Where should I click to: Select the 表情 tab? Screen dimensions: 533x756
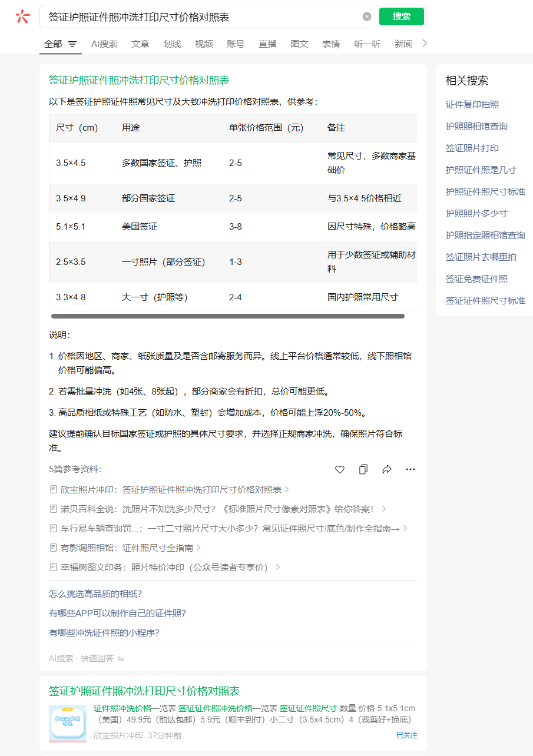coord(331,44)
